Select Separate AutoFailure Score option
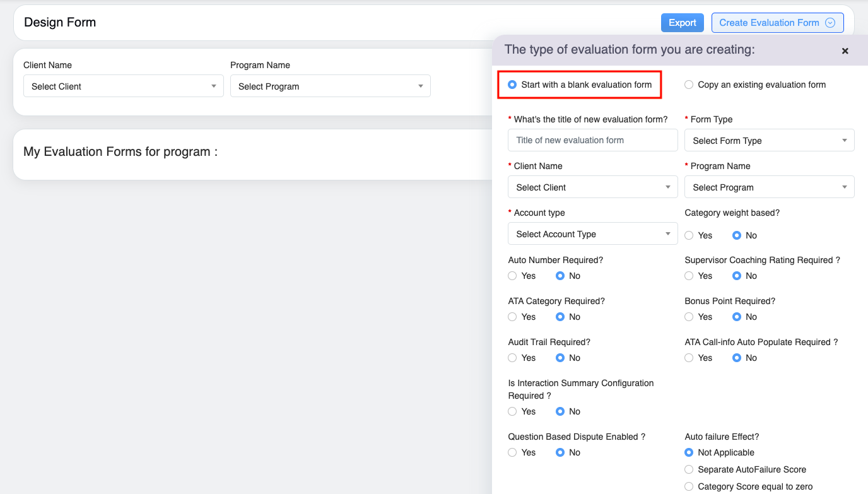The height and width of the screenshot is (494, 868). 689,469
